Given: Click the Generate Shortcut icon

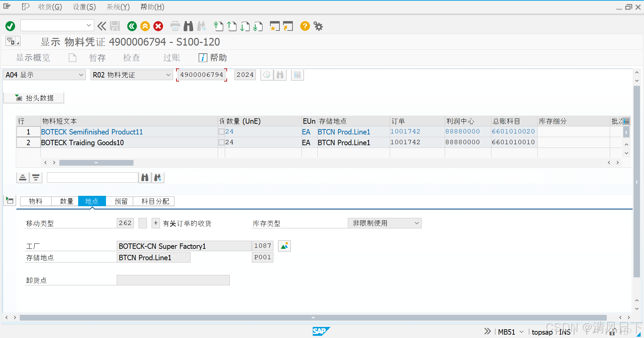Looking at the screenshot, I should coord(288,26).
